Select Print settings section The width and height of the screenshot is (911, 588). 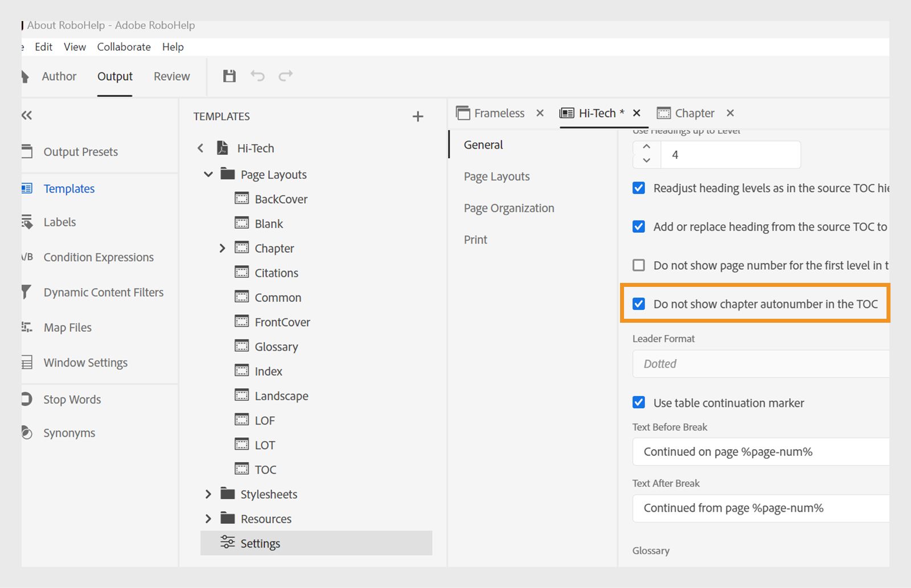point(475,240)
